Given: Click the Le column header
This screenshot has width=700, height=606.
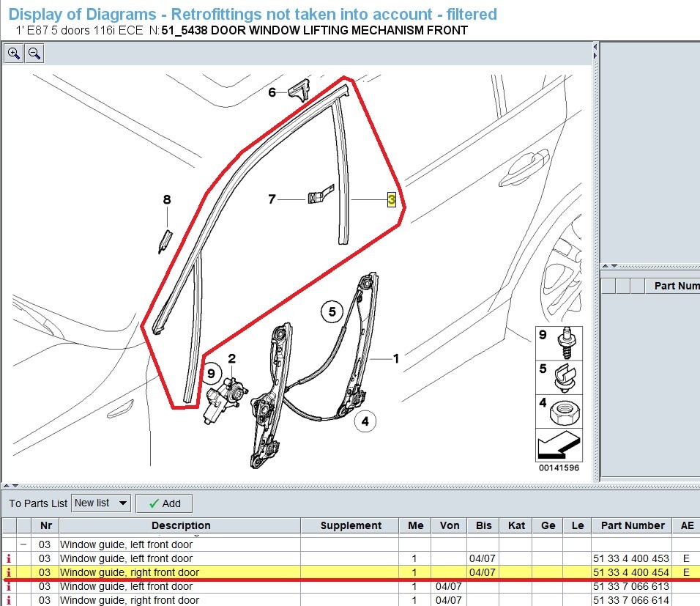Looking at the screenshot, I should pos(577,525).
